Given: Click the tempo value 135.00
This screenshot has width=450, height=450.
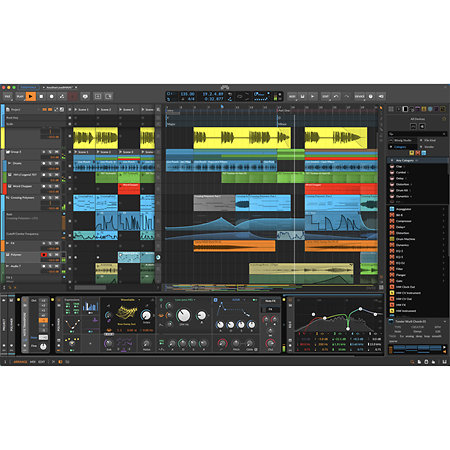Looking at the screenshot, I should tap(187, 94).
